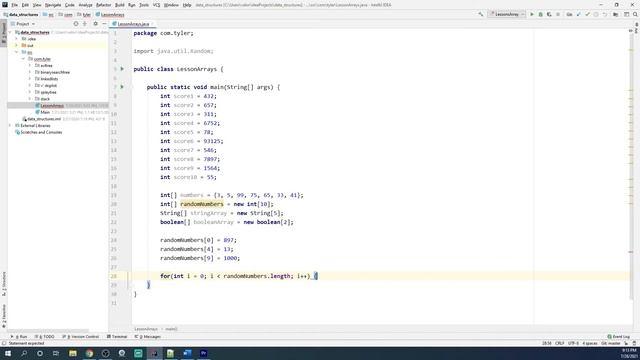Expand the stack package
Viewport: 640px width, 360px height.
coord(30,99)
